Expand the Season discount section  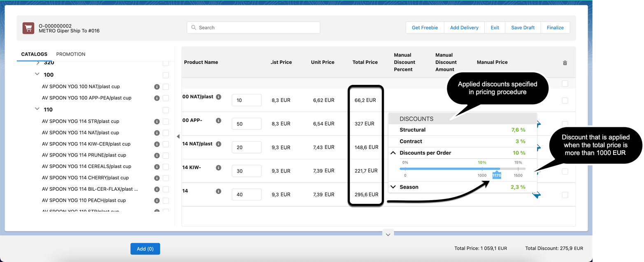coord(393,187)
